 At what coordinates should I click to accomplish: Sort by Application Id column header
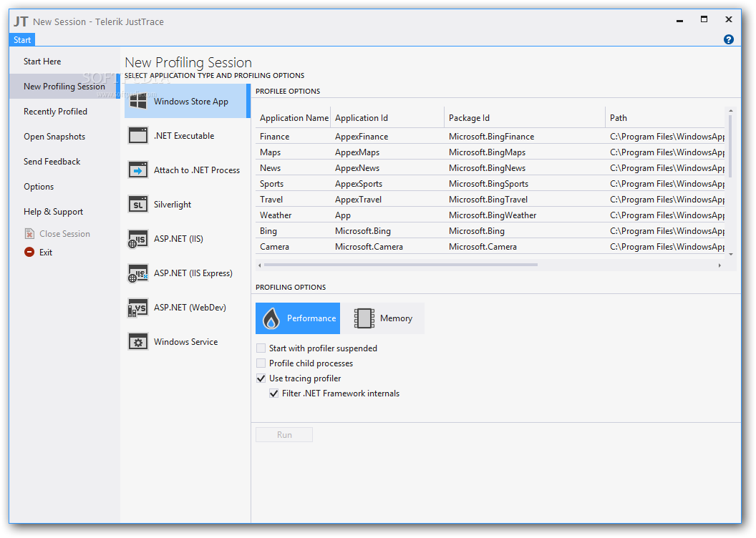pos(387,118)
